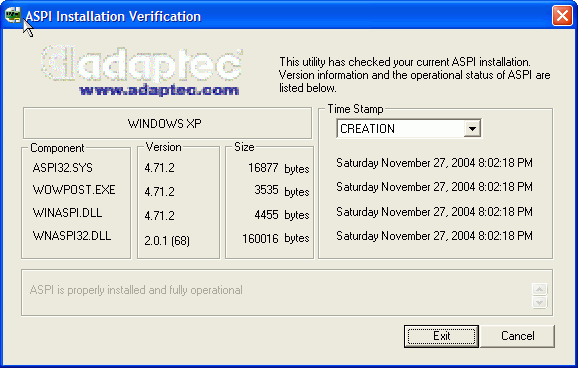The width and height of the screenshot is (578, 368).
Task: Click the ASPI title bar application icon
Action: tap(13, 15)
